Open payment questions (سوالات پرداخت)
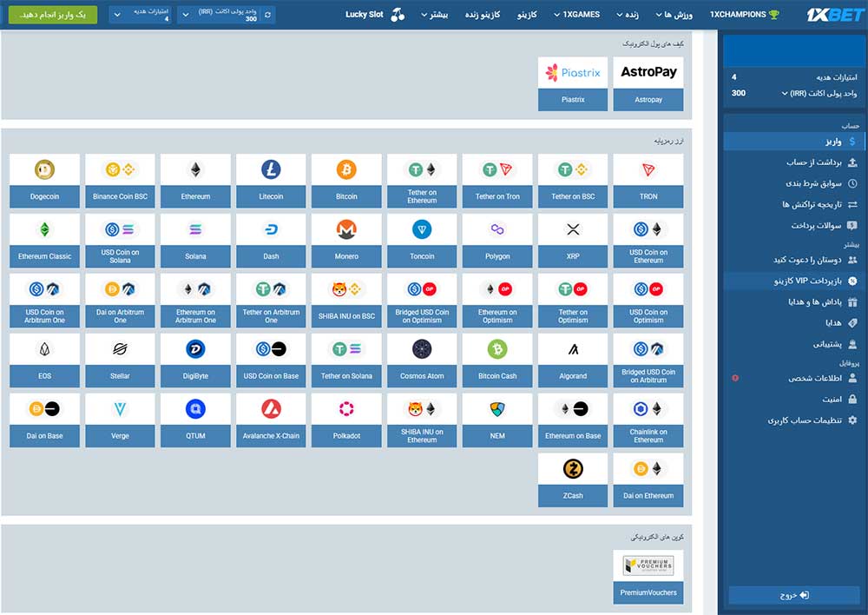The height and width of the screenshot is (615, 868). (792, 226)
